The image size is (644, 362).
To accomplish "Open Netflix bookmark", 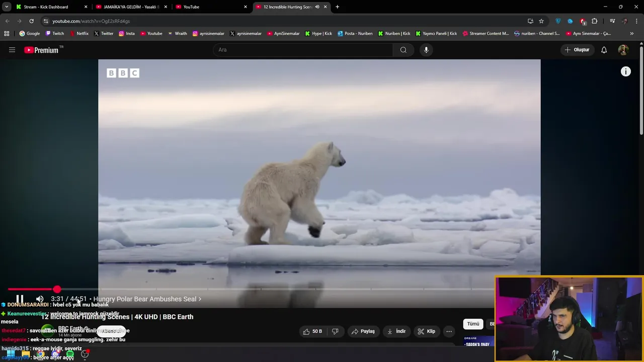I will click(x=78, y=33).
